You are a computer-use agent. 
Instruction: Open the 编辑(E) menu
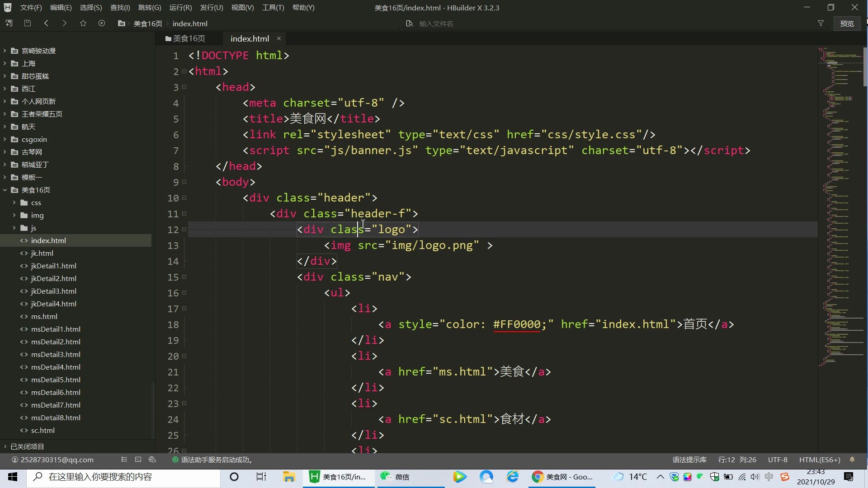pos(61,8)
